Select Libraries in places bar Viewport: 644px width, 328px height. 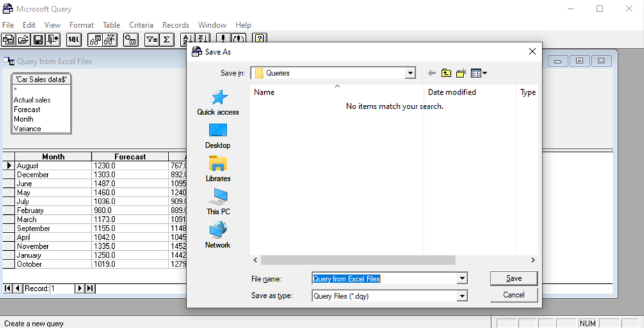pos(218,169)
